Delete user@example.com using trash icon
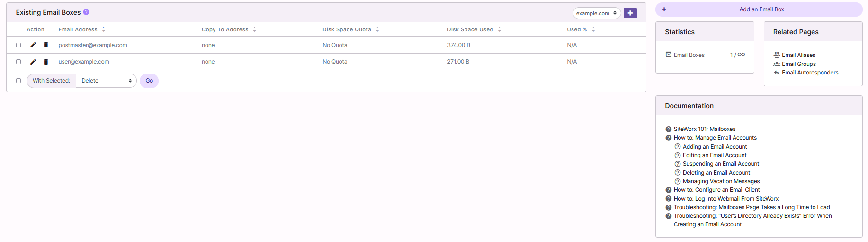Screen dimensions: 868x242 [46, 62]
